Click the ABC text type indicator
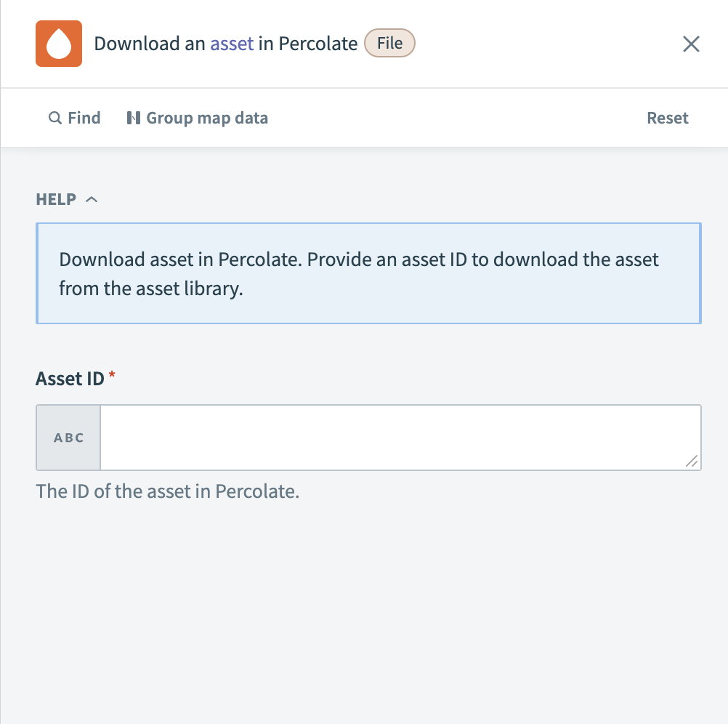The height and width of the screenshot is (724, 728). point(68,437)
